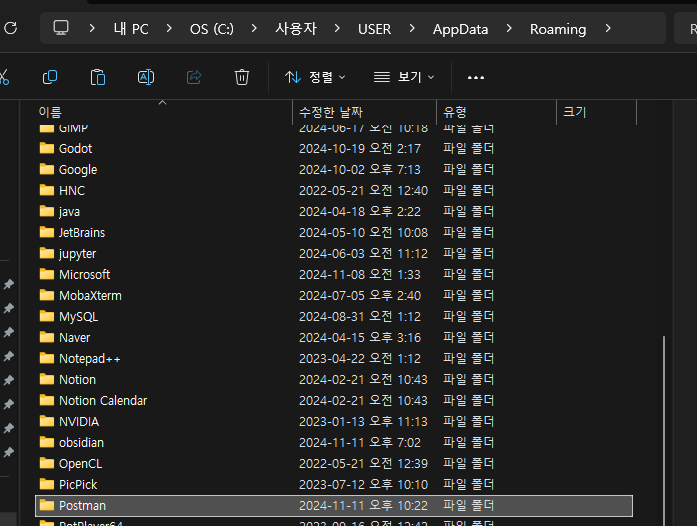The image size is (697, 526).
Task: Expand chevron after Roaming breadcrumb
Action: 608,28
